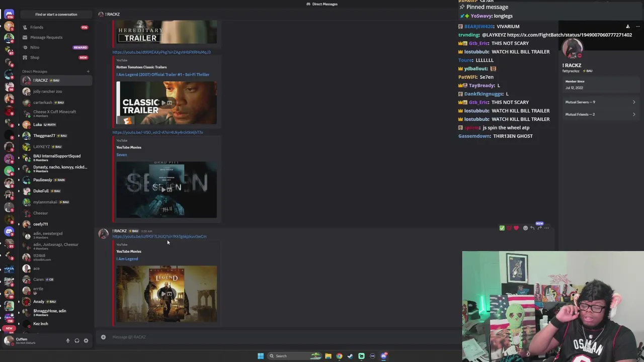Open the message More options ellipsis
The width and height of the screenshot is (644, 362).
tap(547, 228)
